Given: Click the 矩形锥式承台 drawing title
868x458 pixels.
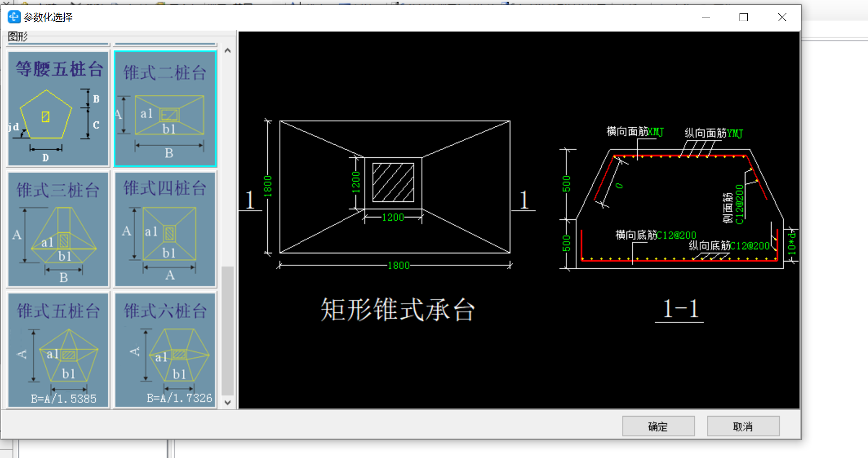Looking at the screenshot, I should pos(398,310).
